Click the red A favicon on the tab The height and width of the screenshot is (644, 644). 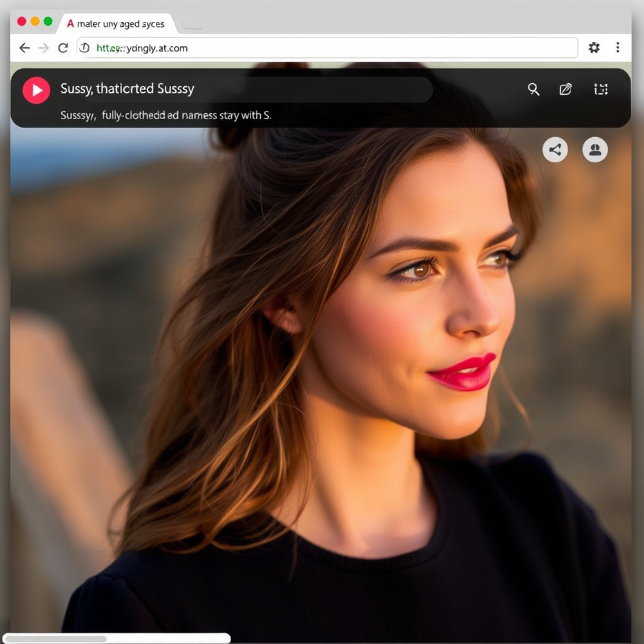click(x=70, y=23)
